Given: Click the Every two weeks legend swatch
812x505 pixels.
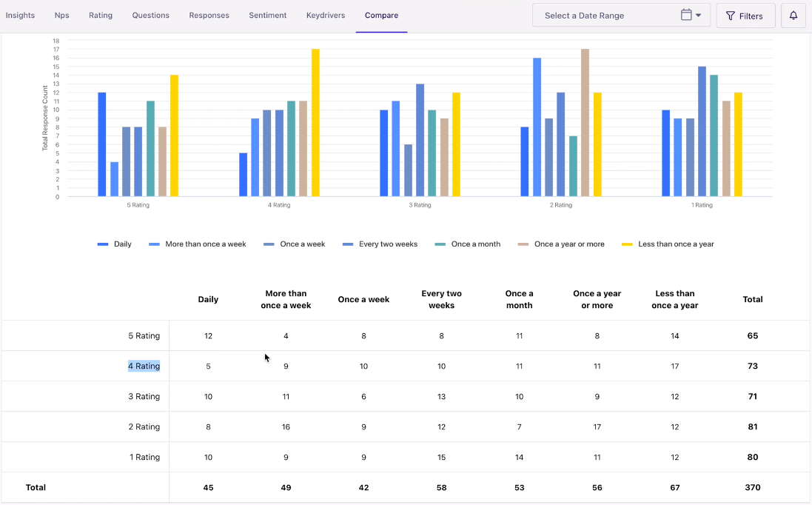Looking at the screenshot, I should coord(347,244).
